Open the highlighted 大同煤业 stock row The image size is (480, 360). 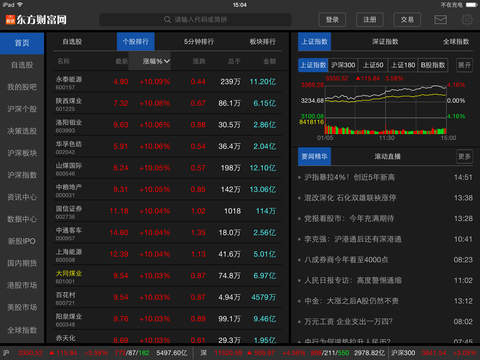167,276
